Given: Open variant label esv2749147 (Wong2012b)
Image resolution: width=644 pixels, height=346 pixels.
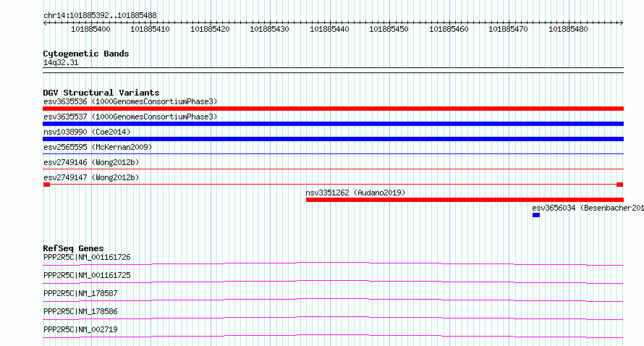Looking at the screenshot, I should point(91,177).
